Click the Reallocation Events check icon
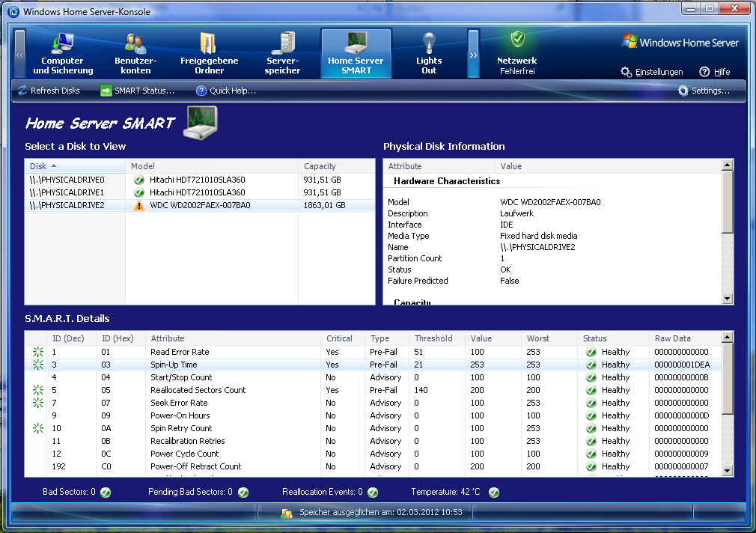The width and height of the screenshot is (756, 533). (x=373, y=492)
